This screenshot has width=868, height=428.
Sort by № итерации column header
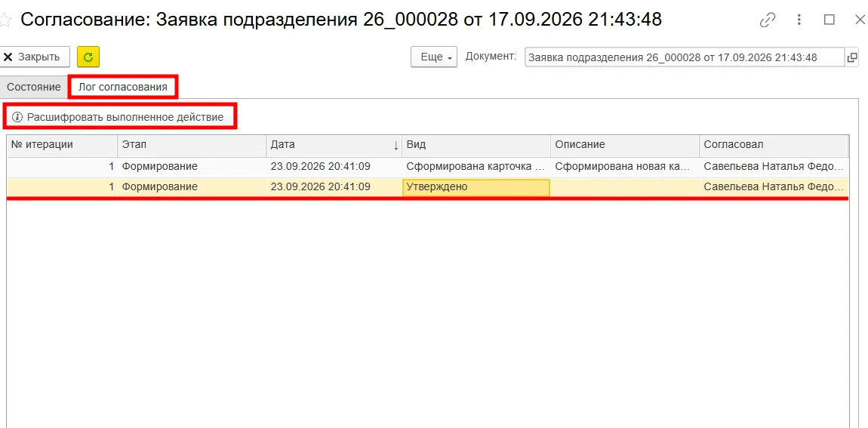pos(62,144)
